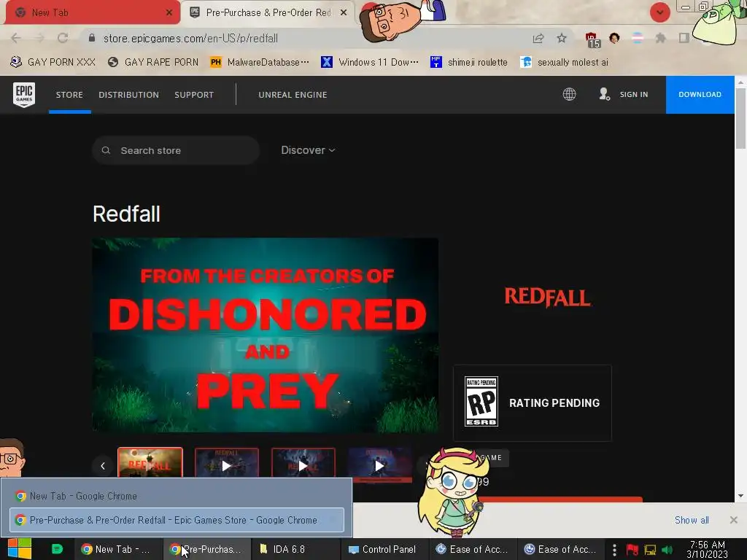
Task: Play the main Redfall trailer video
Action: coord(266,335)
